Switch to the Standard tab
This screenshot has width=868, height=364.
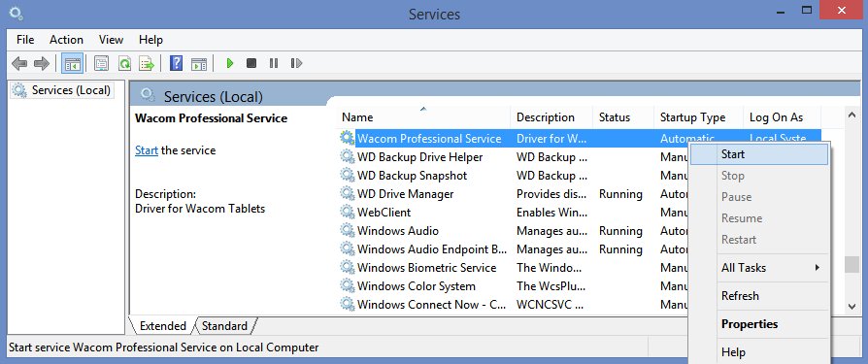(224, 326)
